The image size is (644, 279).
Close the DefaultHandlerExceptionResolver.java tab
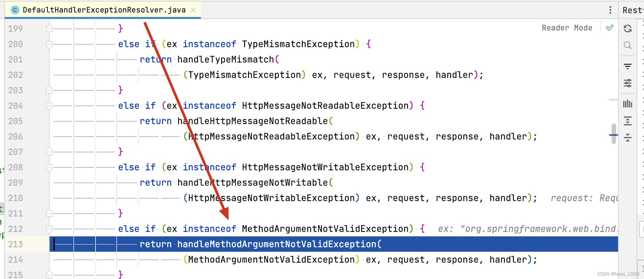[x=193, y=10]
